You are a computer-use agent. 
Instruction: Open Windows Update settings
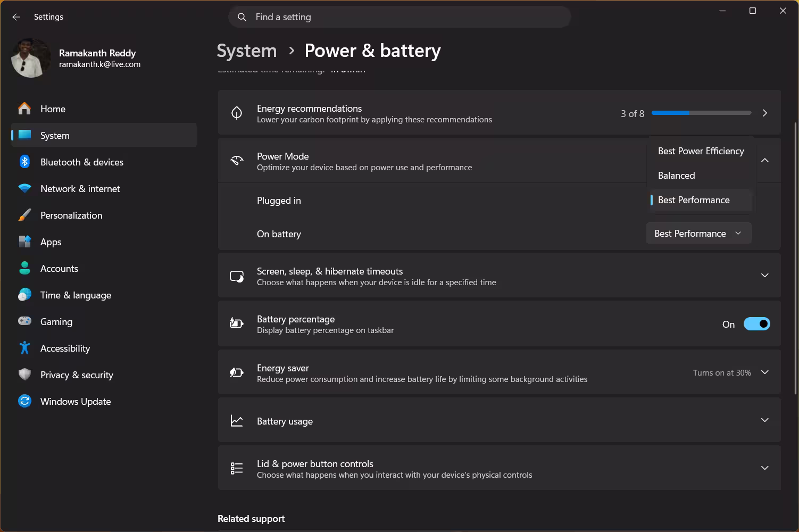coord(104,401)
